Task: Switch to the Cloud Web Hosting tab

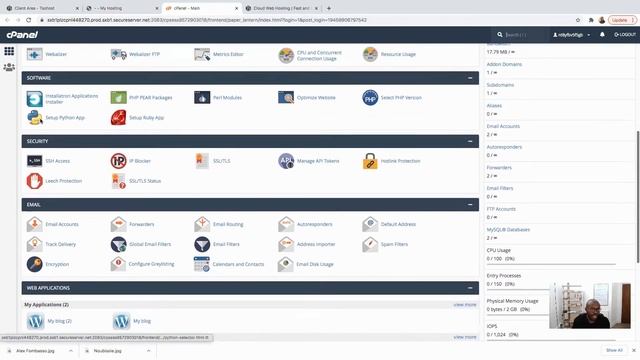Action: [281, 8]
